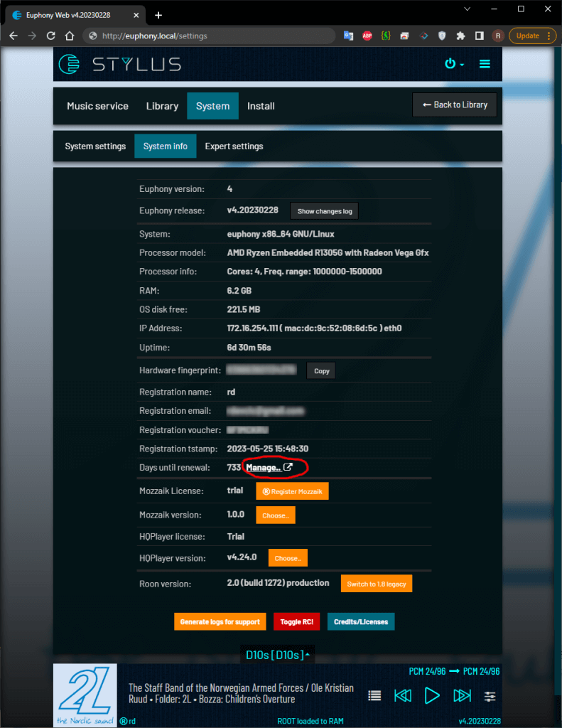Screen dimensions: 562x728
Task: Open the Mozzaik version Choose dropdown
Action: (x=275, y=515)
